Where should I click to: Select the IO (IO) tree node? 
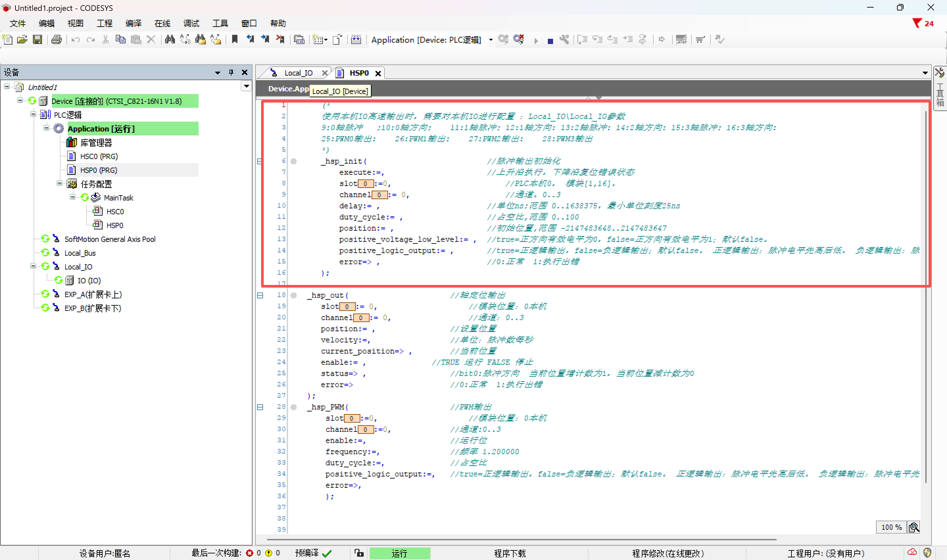[x=89, y=280]
